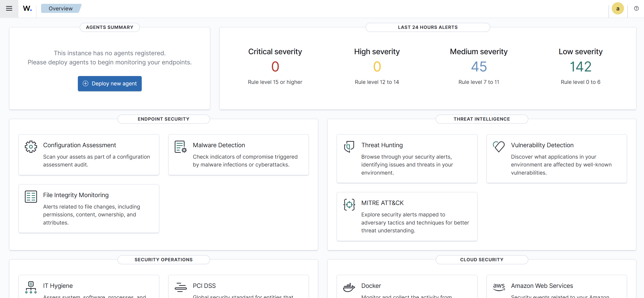Open the Medium severity 45 alerts
644x298 pixels.
479,67
